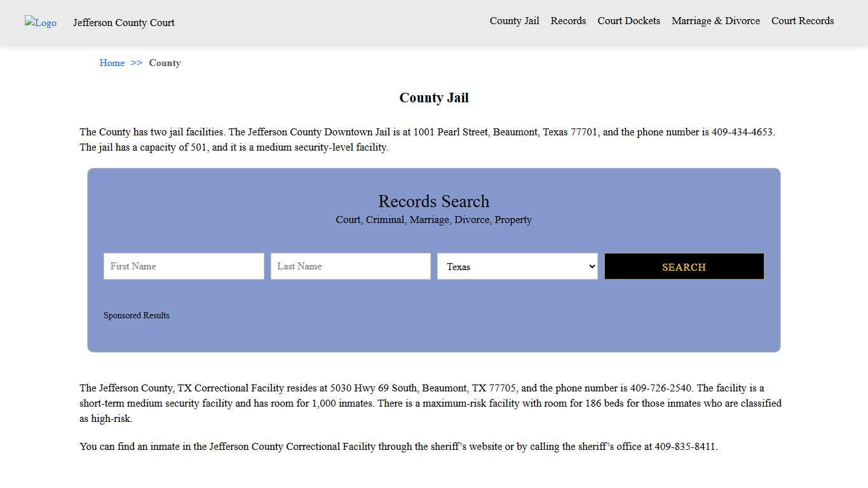Click the Records Search heading
Image resolution: width=868 pixels, height=488 pixels.
tap(434, 201)
